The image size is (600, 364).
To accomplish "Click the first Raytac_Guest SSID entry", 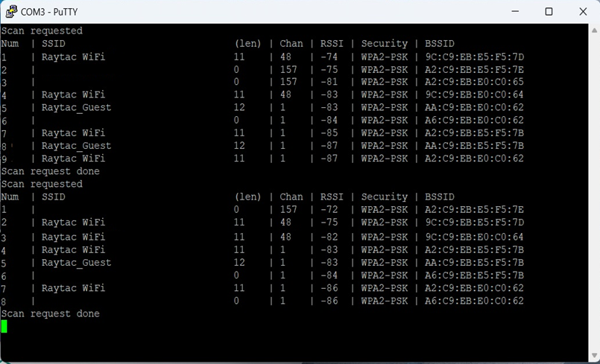I will point(77,107).
